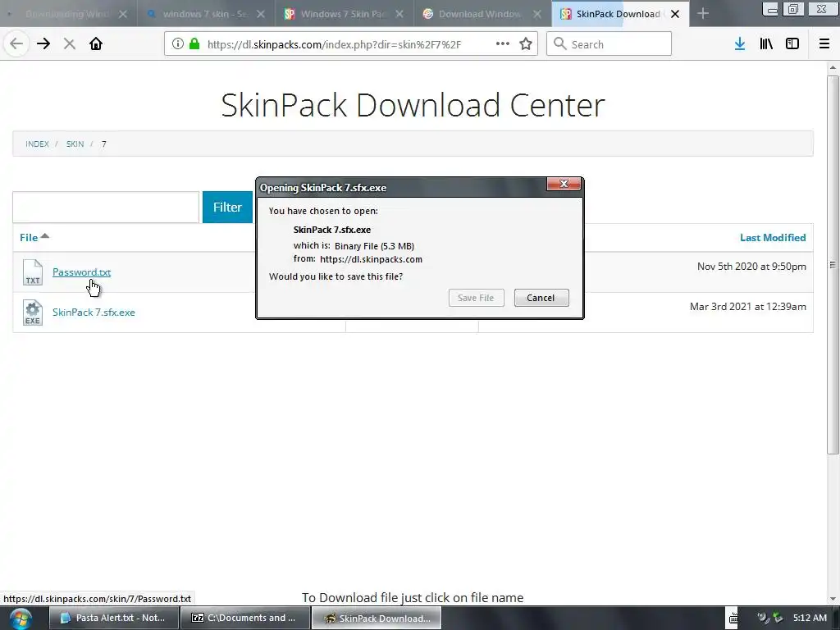Click the blue Filter button
The height and width of the screenshot is (630, 840).
(228, 208)
